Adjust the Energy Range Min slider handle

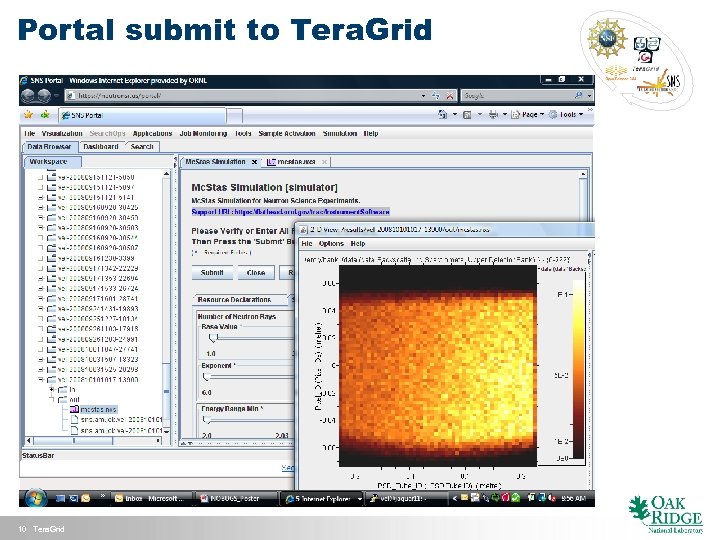tap(206, 420)
